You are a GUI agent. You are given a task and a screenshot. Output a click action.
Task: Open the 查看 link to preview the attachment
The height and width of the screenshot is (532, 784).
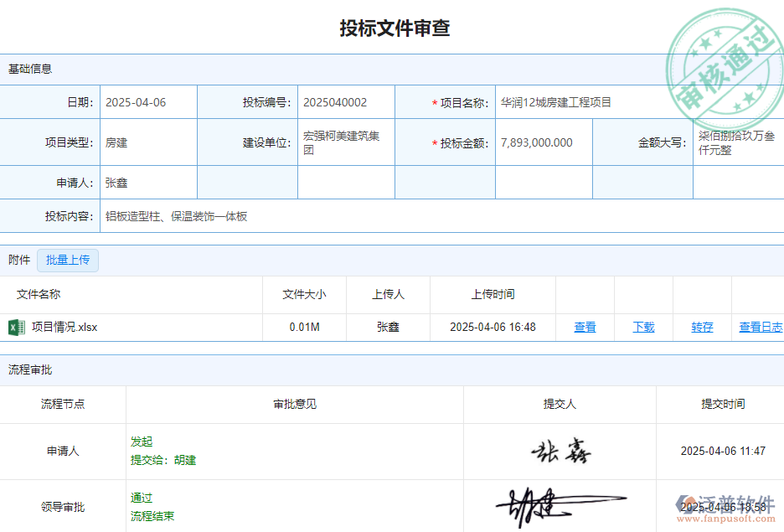tap(585, 328)
